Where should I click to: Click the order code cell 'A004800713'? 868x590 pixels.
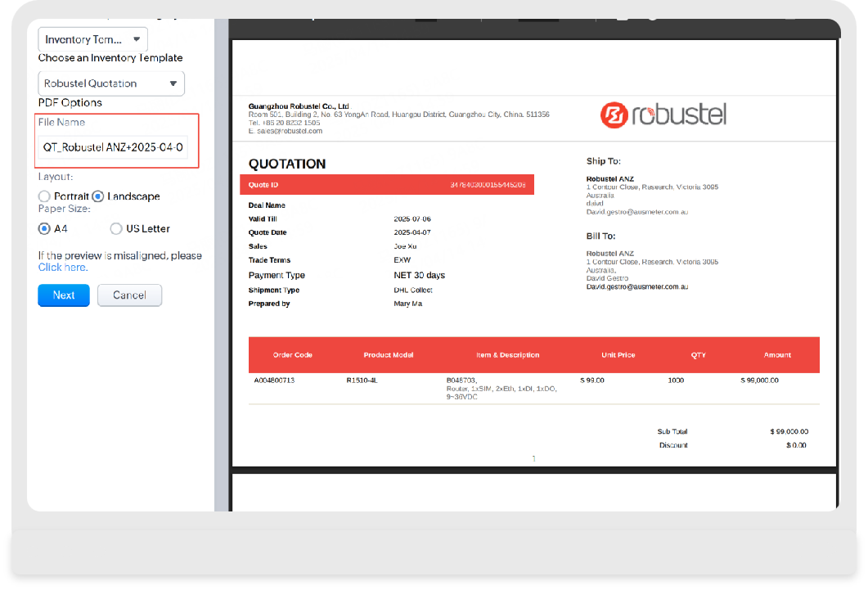click(x=274, y=381)
